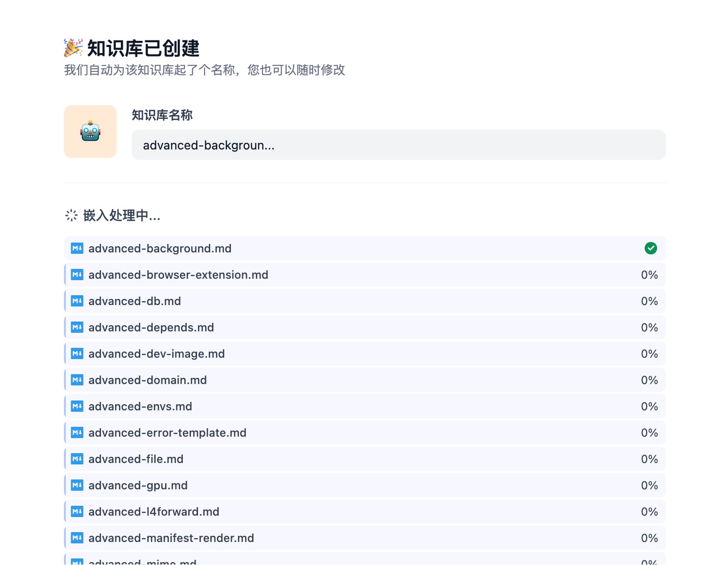Image resolution: width=728 pixels, height=565 pixels.
Task: Click the robot emoji knowledge base icon
Action: point(90,132)
